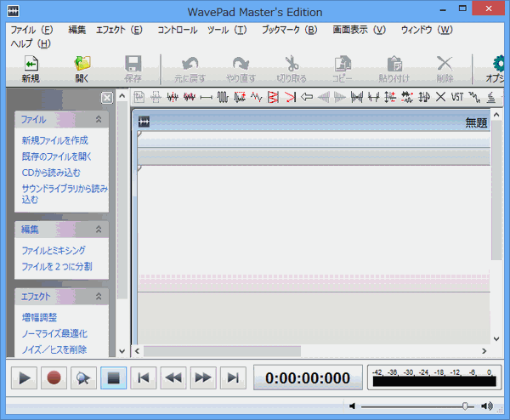Click the fade in icon
Screen dimensions: 510x420
pyautogui.click(x=324, y=97)
